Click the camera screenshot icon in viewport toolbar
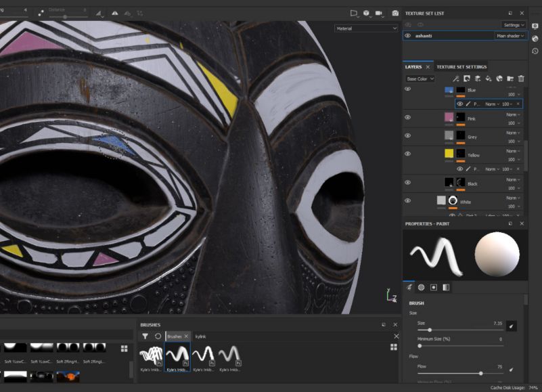The image size is (542, 392). coord(396,13)
